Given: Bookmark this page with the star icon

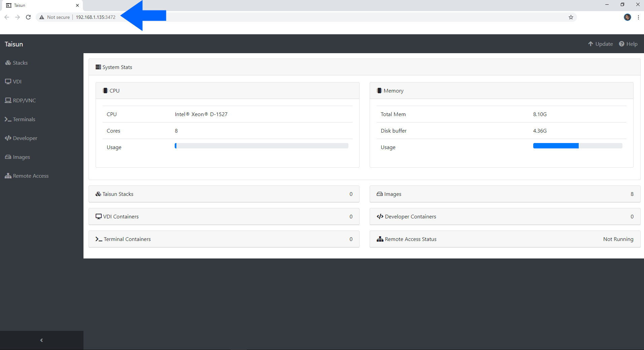Looking at the screenshot, I should [x=571, y=17].
